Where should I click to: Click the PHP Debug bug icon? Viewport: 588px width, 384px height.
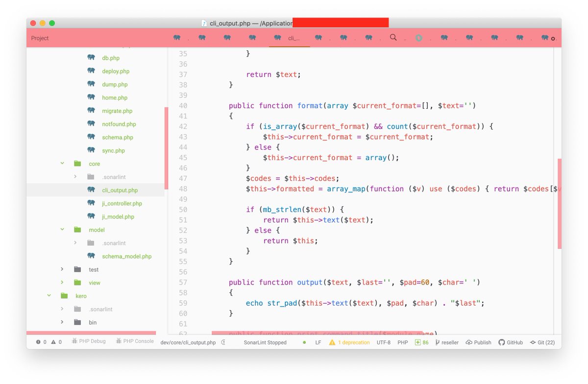pos(74,341)
